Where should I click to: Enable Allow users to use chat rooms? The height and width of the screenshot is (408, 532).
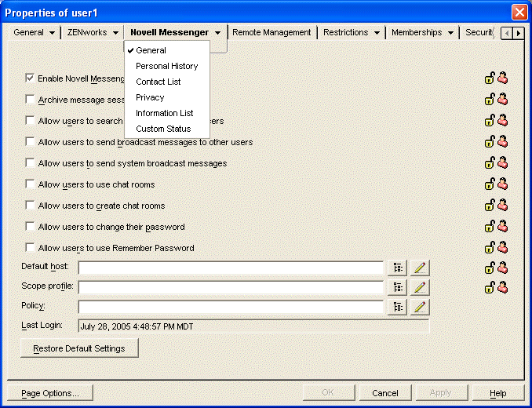30,184
